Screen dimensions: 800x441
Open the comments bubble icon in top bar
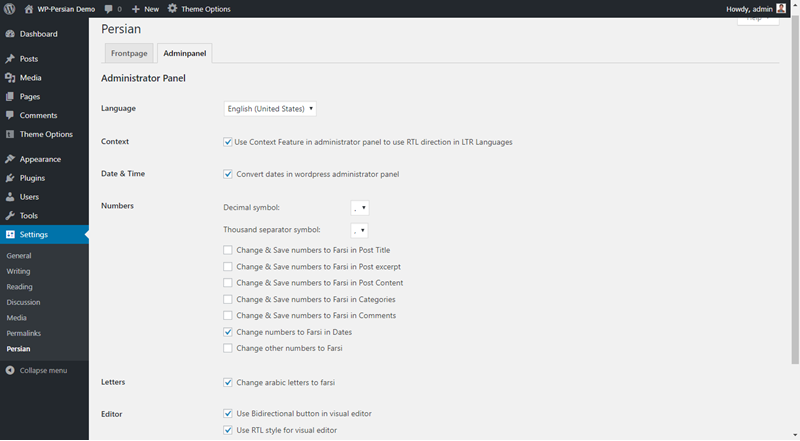coord(108,9)
